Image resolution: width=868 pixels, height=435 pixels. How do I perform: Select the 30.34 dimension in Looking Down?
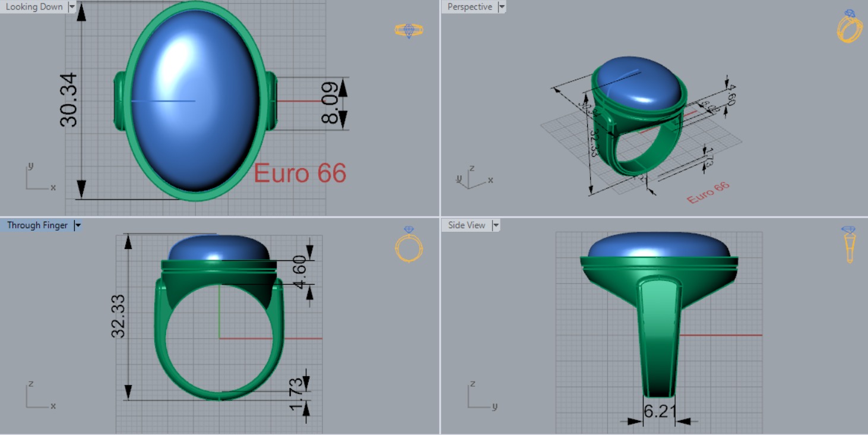pos(69,99)
